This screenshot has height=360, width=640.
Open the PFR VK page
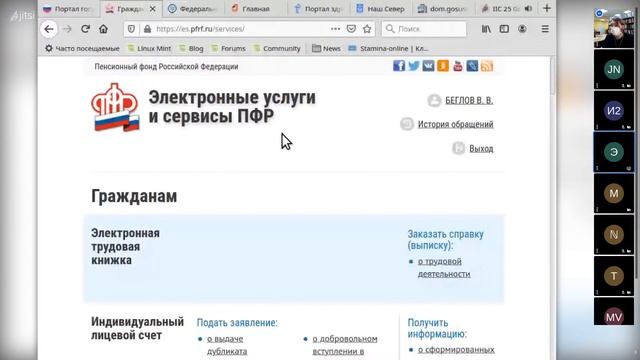click(428, 66)
